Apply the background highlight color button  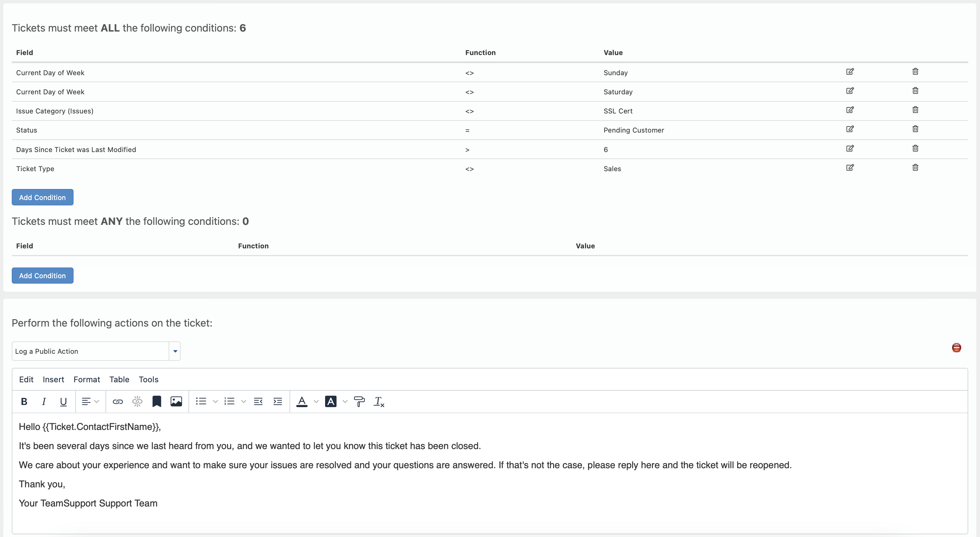[x=330, y=401]
